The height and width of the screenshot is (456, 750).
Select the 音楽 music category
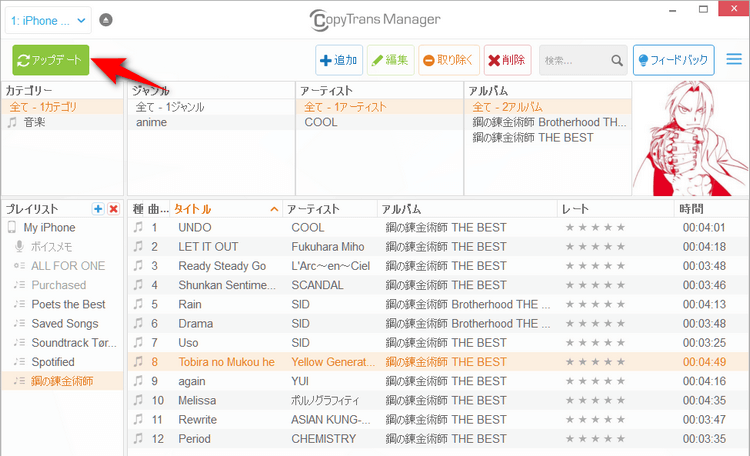(x=62, y=122)
